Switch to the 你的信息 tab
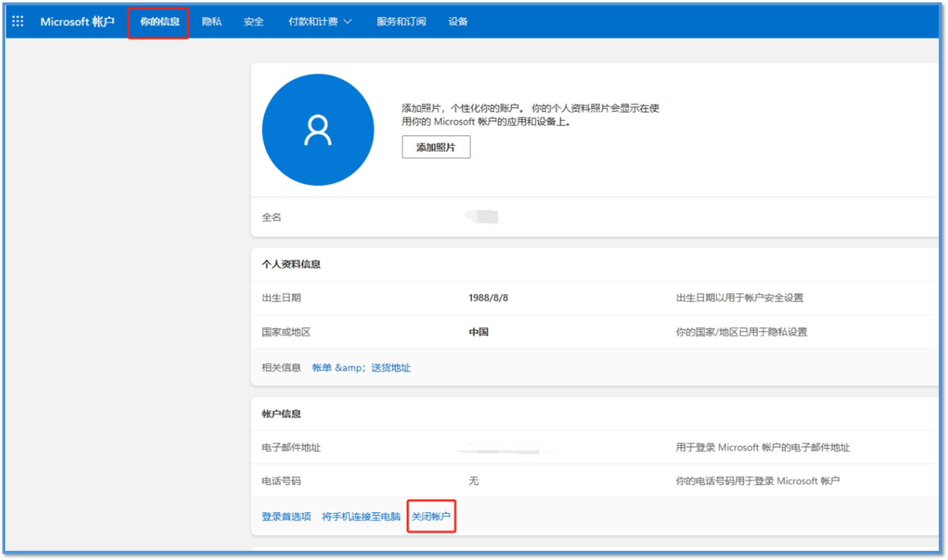 pos(160,22)
